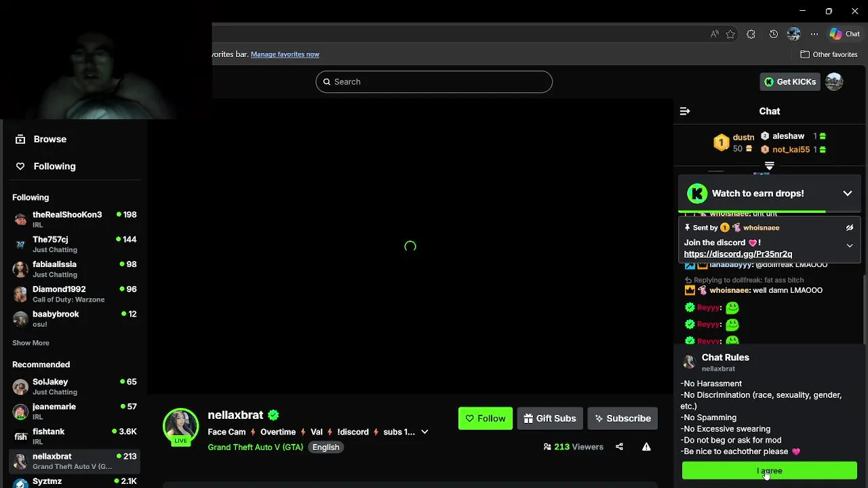Click pinned message sender whoisnaee
This screenshot has height=488, width=868.
point(761,228)
